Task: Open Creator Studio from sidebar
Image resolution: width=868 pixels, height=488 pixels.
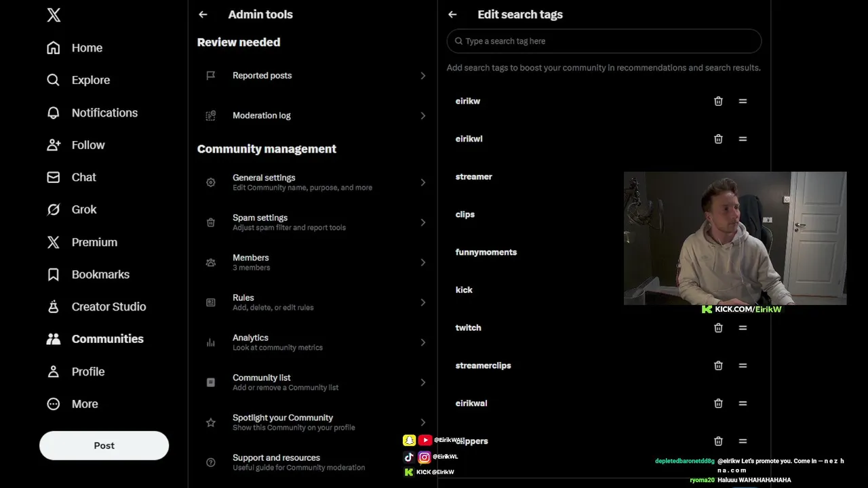Action: [x=108, y=306]
